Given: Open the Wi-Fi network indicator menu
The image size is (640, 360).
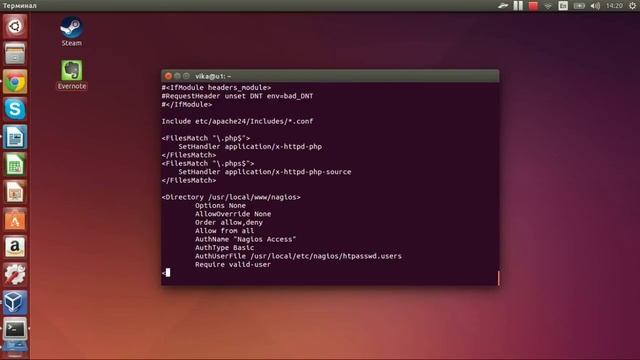Looking at the screenshot, I should tap(548, 6).
